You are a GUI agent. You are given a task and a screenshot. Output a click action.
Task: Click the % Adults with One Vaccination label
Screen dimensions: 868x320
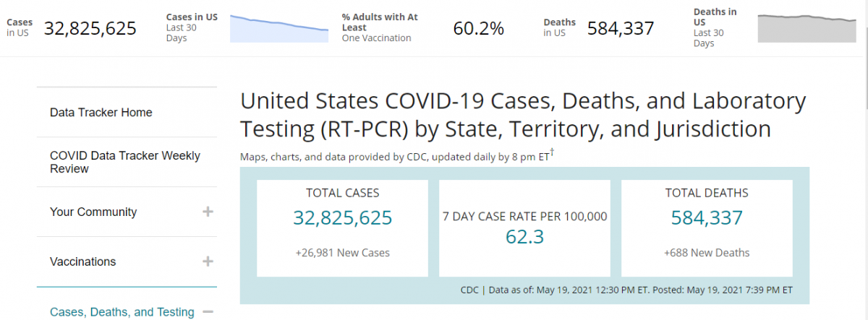coord(380,27)
